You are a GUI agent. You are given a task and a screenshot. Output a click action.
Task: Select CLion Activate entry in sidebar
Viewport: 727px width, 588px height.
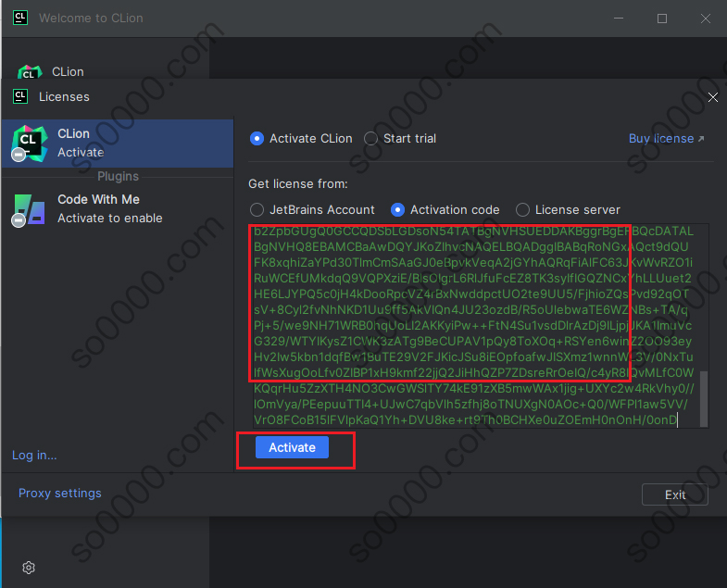click(118, 144)
